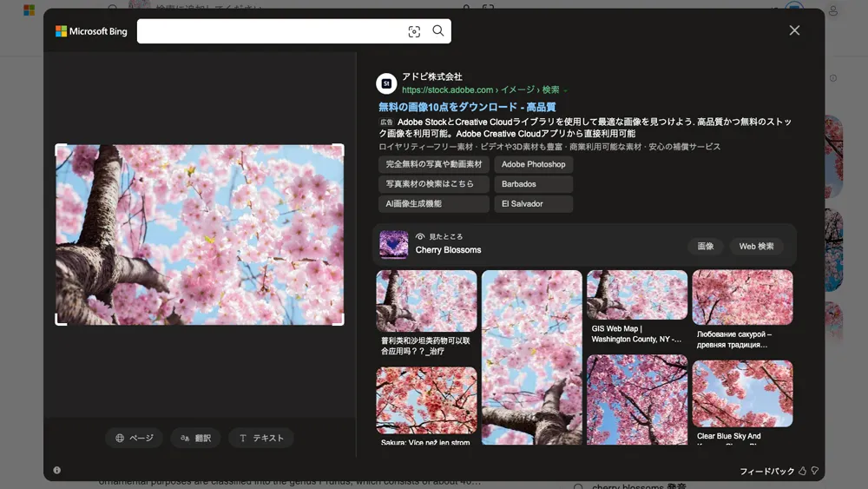The image size is (868, 489).
Task: Click the Cherry Blossoms label text
Action: coord(449,250)
